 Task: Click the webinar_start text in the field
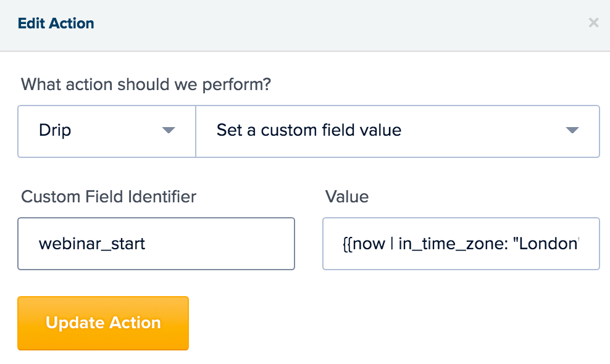tap(92, 244)
